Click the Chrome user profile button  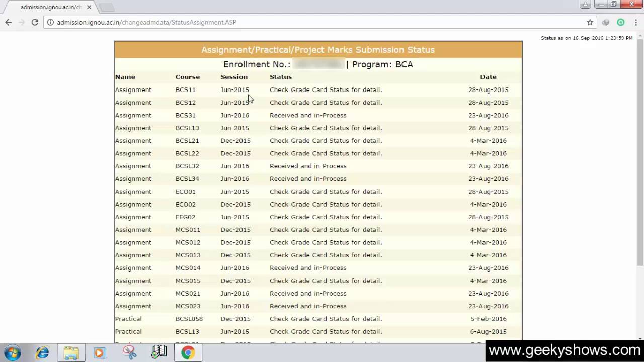pos(585,4)
